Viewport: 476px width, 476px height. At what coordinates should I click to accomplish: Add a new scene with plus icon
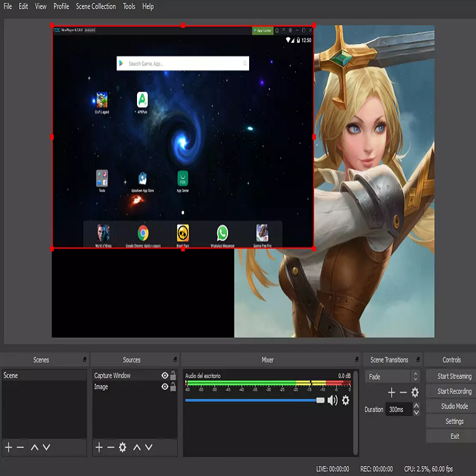[x=9, y=447]
